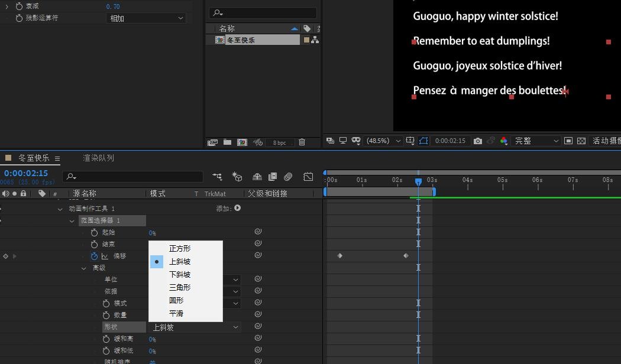
Task: Switch to 渲染队列 tab
Action: [99, 158]
